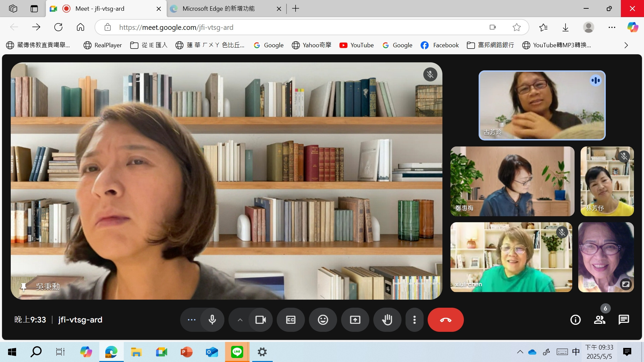Open the three-dot more options menu

pyautogui.click(x=415, y=320)
